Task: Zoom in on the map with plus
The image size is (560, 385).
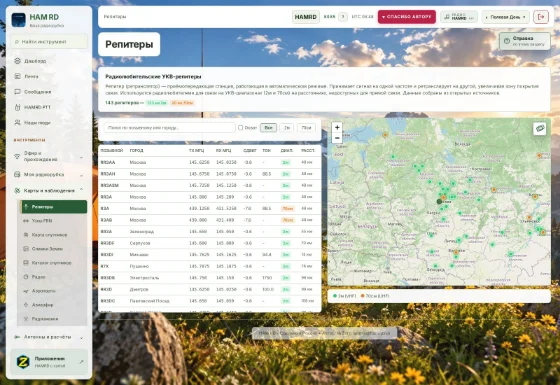Action: click(337, 128)
